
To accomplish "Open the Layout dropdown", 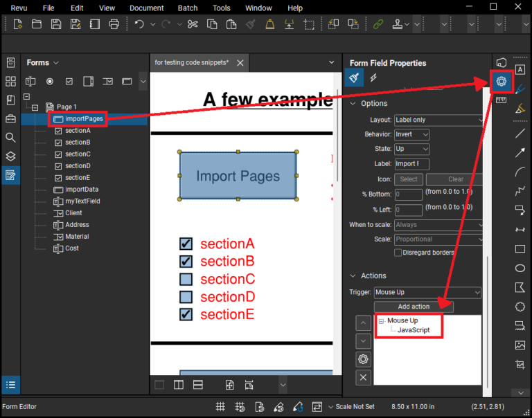I will pyautogui.click(x=438, y=120).
